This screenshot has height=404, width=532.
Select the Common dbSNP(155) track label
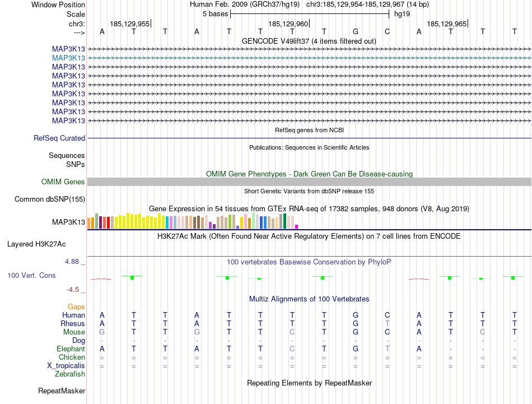50,199
